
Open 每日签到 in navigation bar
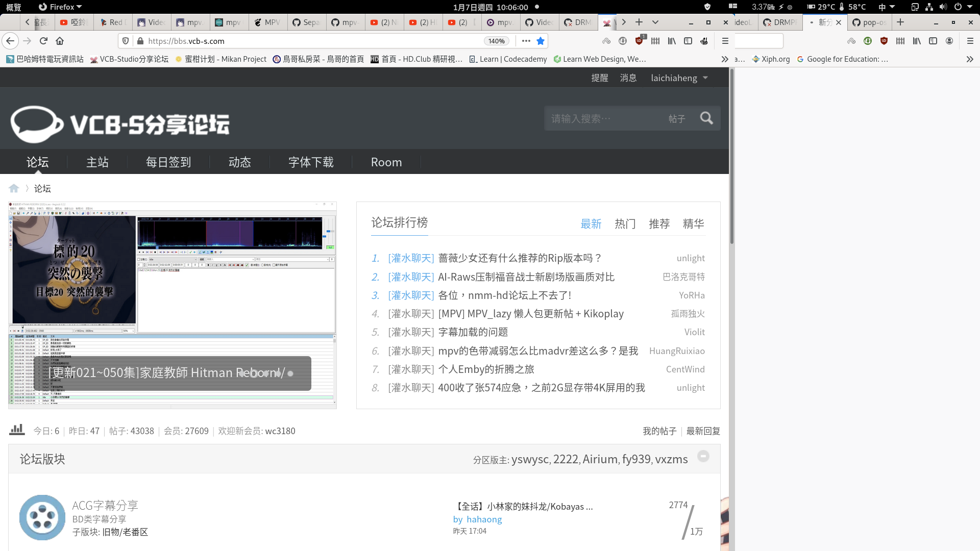click(x=168, y=162)
